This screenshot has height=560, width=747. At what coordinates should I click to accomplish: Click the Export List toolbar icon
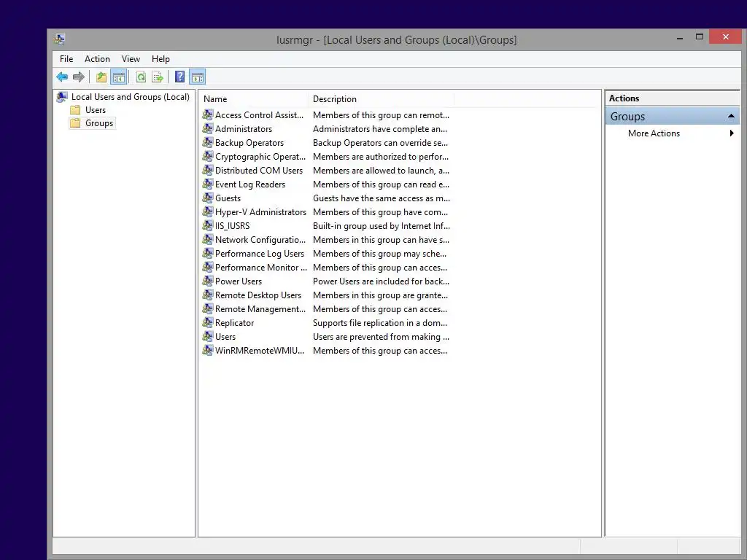158,77
